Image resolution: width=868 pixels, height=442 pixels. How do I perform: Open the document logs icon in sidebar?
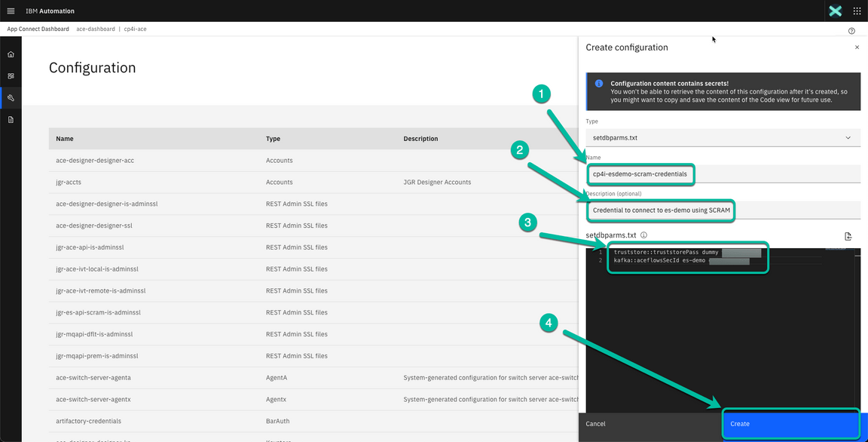11,119
